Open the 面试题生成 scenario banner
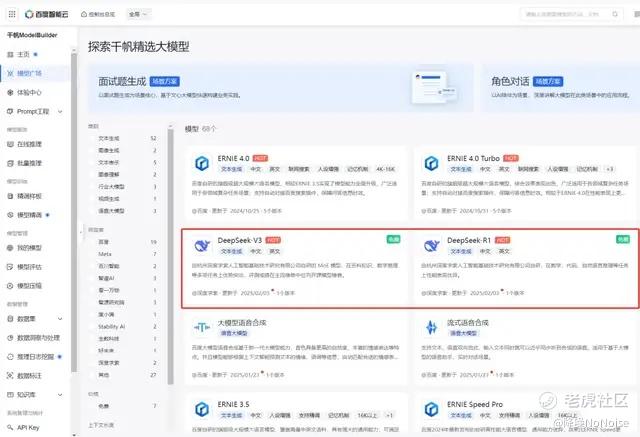640x437 pixels. click(281, 88)
